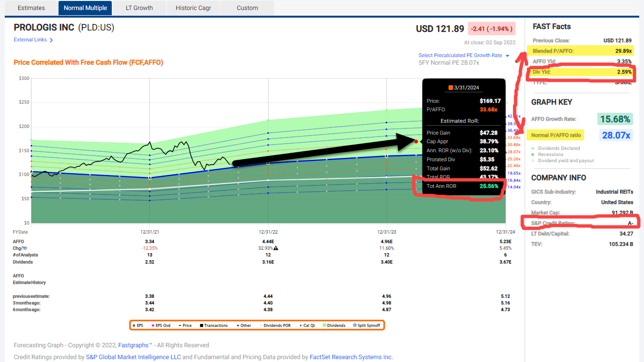Viewport: 644px width, 362px height.
Task: Click the Recessions graph key dot
Action: click(x=534, y=155)
